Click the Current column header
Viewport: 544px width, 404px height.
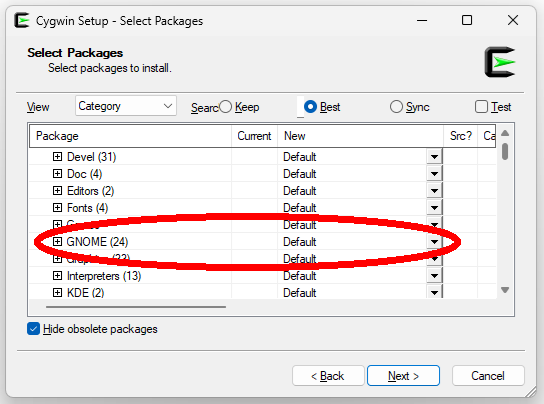point(254,136)
